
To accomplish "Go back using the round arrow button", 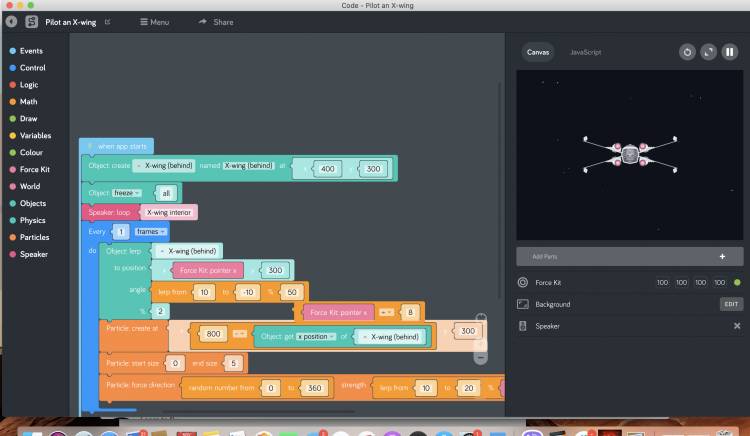I will point(11,22).
